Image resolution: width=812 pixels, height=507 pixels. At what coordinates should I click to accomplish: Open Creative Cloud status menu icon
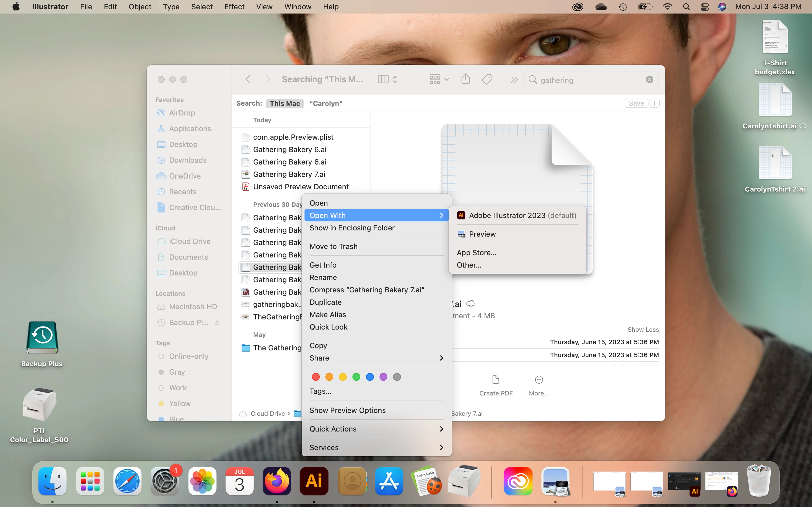pos(577,7)
